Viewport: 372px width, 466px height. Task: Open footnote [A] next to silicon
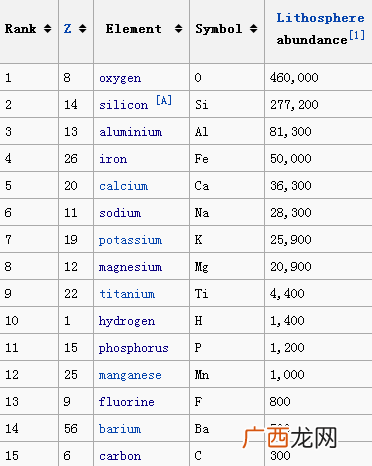click(164, 100)
